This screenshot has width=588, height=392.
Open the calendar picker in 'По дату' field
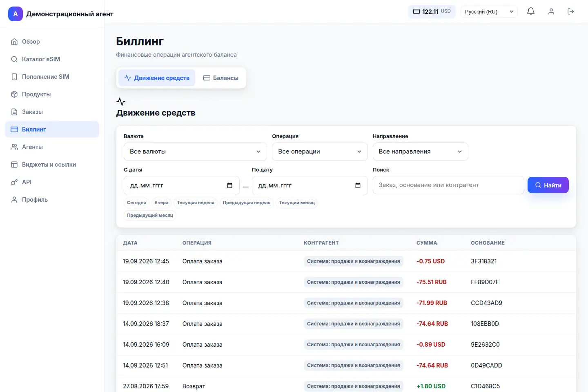(x=358, y=185)
